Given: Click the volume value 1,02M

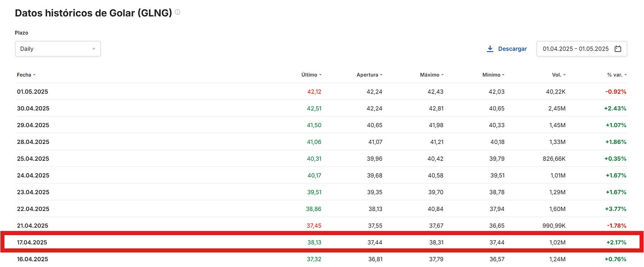Looking at the screenshot, I should [558, 243].
